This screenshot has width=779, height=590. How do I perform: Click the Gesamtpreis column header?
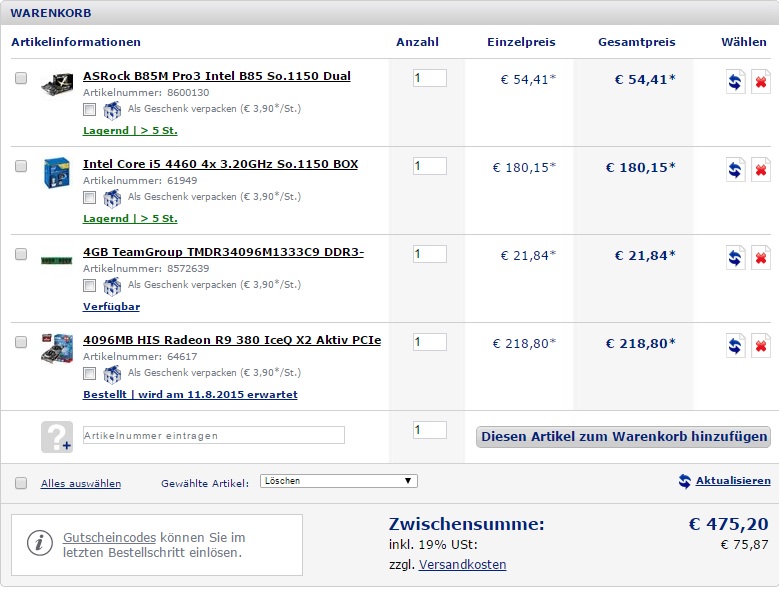[637, 42]
